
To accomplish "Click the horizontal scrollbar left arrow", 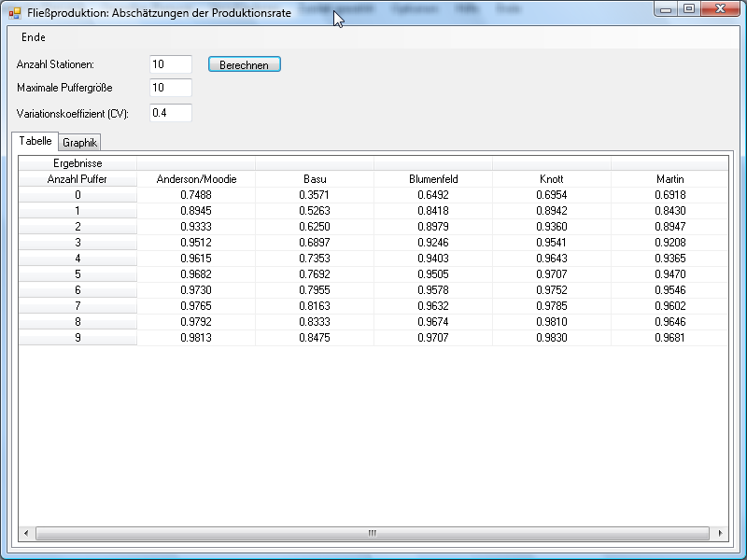I will [x=26, y=533].
